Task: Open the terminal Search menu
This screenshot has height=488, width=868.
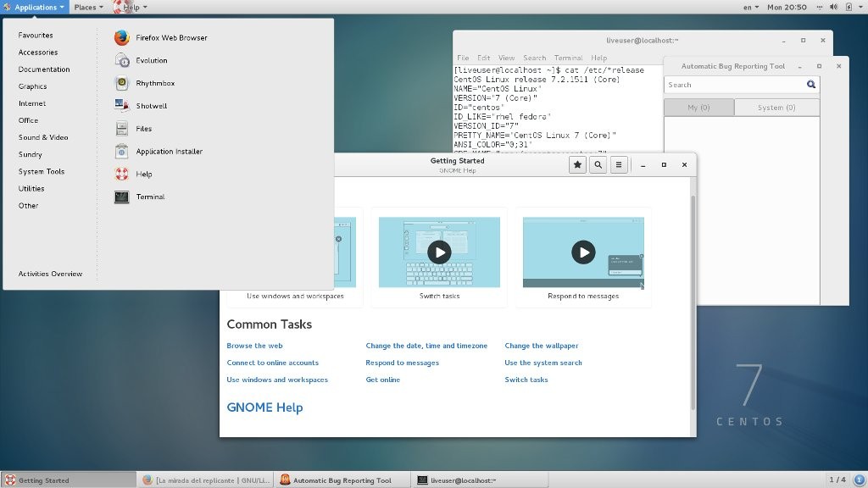Action: pyautogui.click(x=534, y=58)
